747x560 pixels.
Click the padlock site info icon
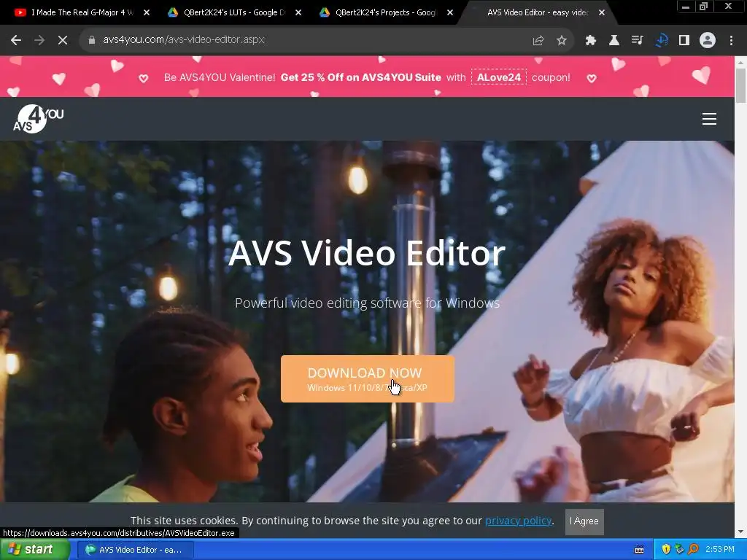pyautogui.click(x=91, y=40)
